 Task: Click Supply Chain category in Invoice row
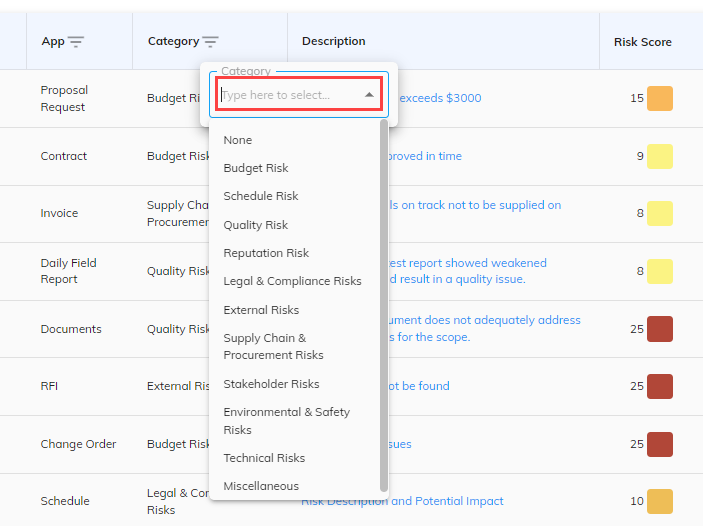178,213
